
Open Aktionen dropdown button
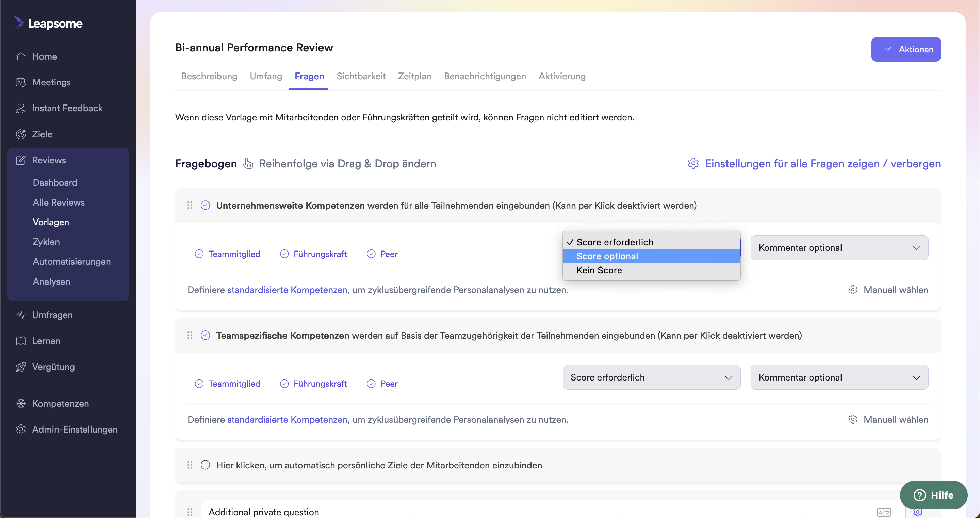[x=906, y=49]
